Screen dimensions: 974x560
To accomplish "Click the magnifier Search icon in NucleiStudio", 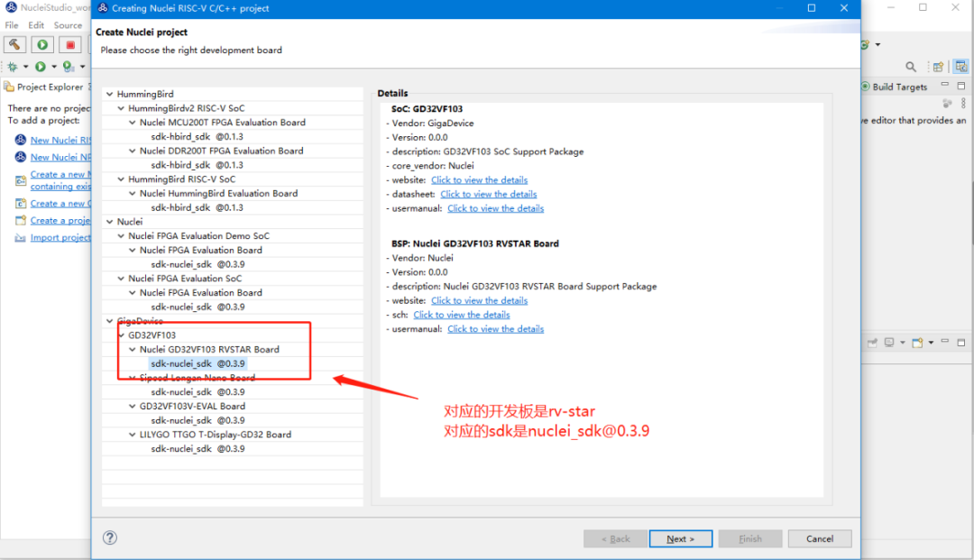I will (x=911, y=67).
